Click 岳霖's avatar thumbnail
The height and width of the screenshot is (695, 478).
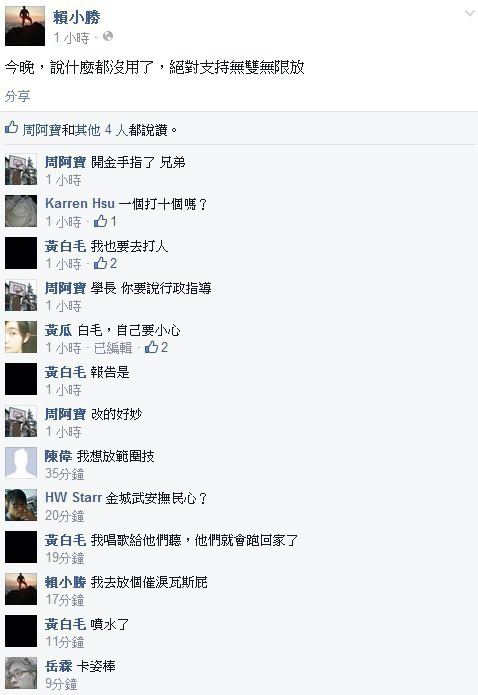coord(21,673)
